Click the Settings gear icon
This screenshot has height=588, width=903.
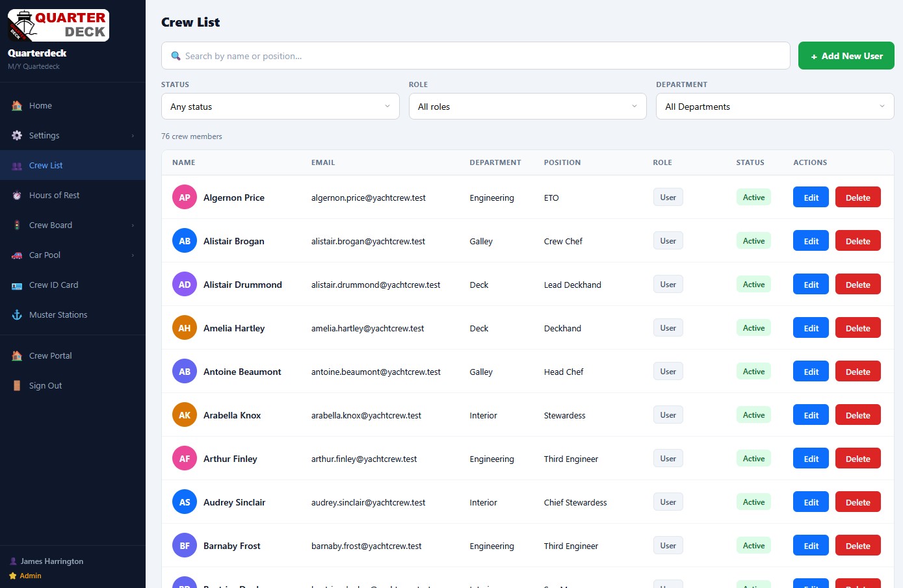(17, 135)
